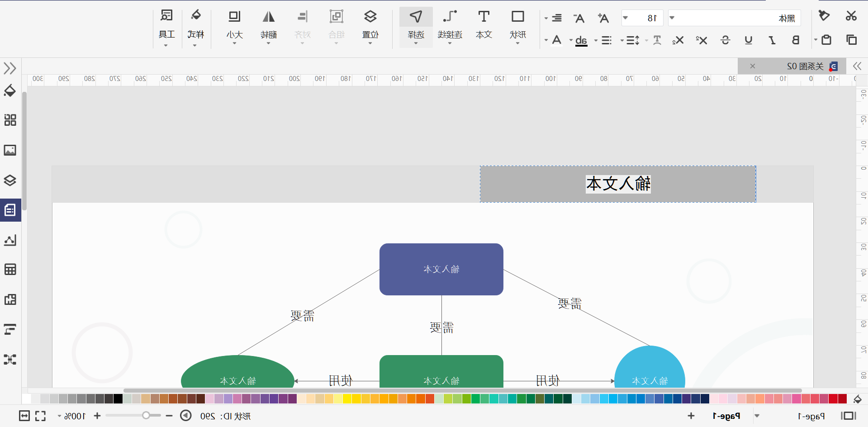
Task: Toggle bold formatting
Action: click(x=795, y=40)
